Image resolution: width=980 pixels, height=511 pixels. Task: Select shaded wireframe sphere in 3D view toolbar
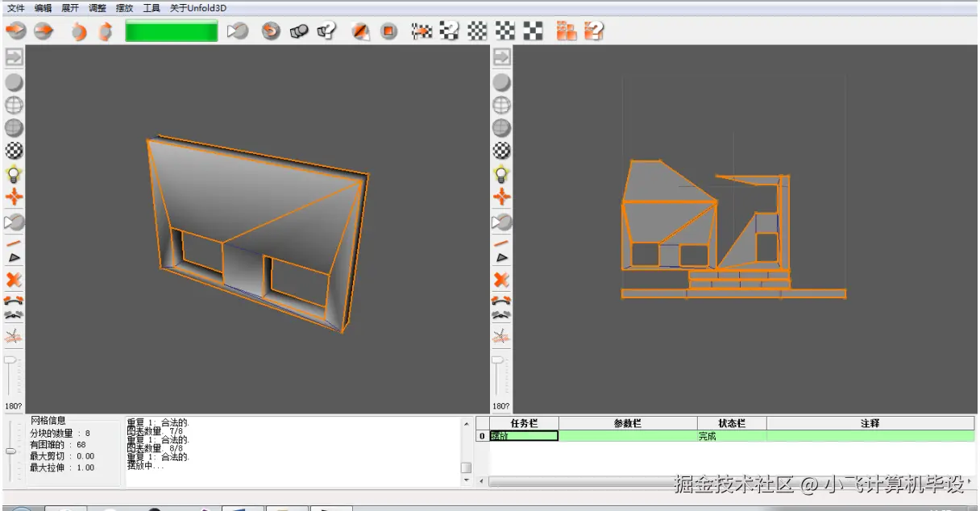pos(15,128)
